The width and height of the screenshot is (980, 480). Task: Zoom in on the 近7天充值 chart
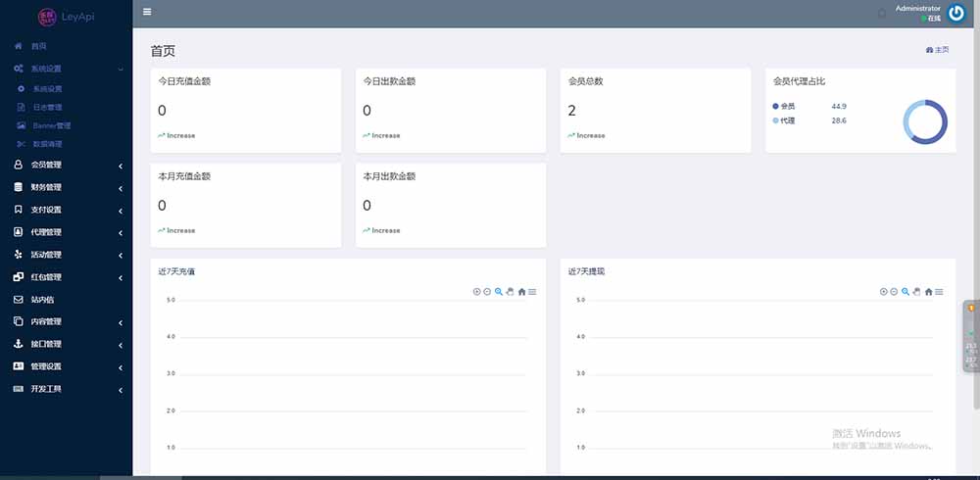(477, 292)
